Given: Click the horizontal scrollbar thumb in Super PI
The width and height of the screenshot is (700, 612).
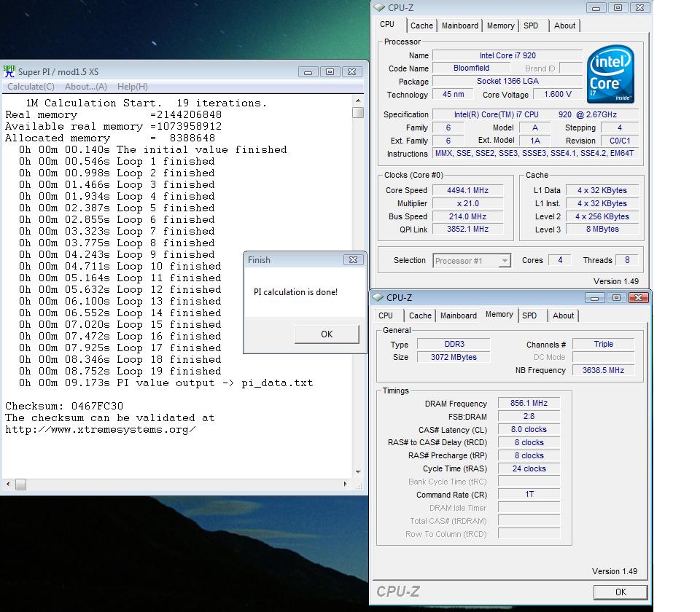Looking at the screenshot, I should click(20, 484).
